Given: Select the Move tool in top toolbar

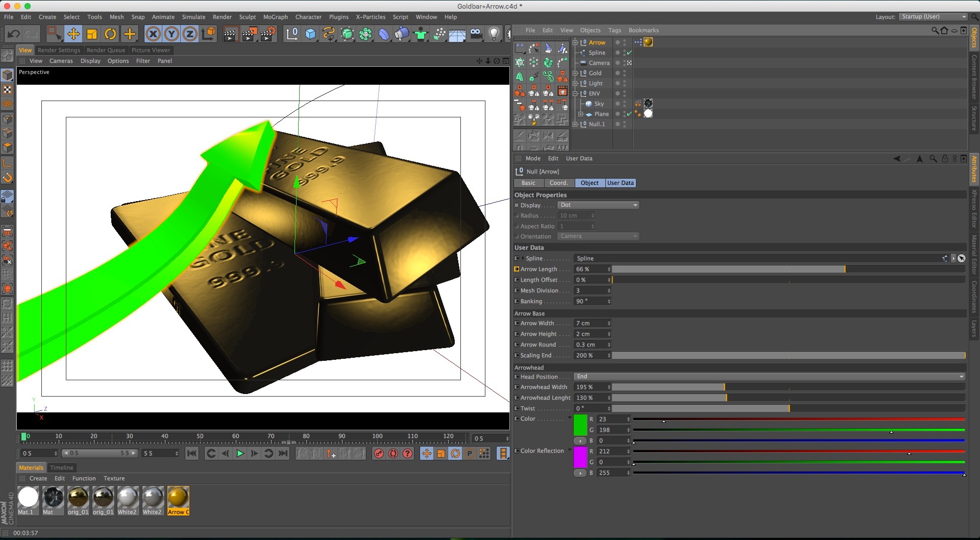Looking at the screenshot, I should pyautogui.click(x=73, y=34).
